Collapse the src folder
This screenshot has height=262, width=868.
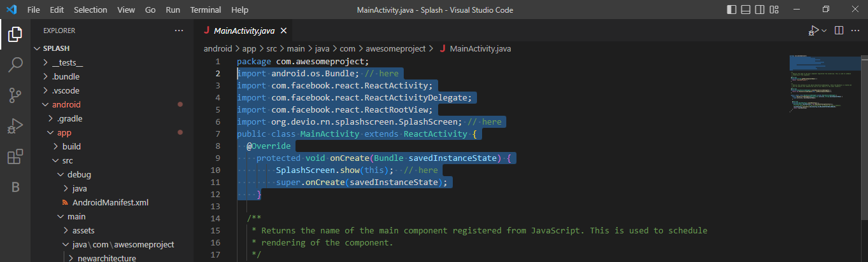[112, 160]
